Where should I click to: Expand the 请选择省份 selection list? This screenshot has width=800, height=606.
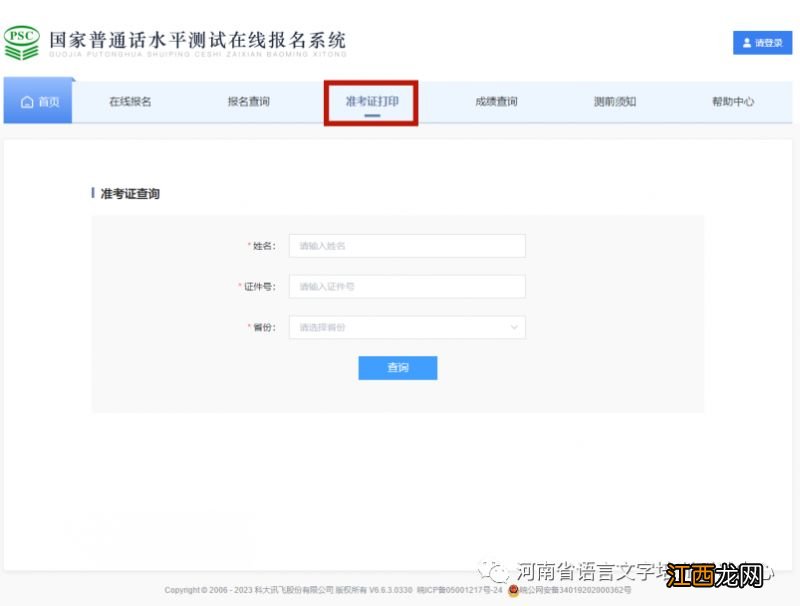pyautogui.click(x=405, y=327)
